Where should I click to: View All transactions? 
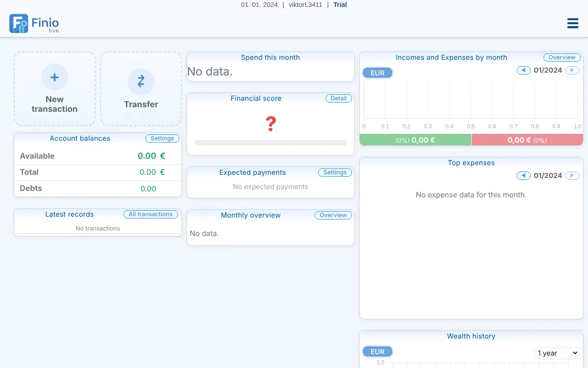(151, 214)
